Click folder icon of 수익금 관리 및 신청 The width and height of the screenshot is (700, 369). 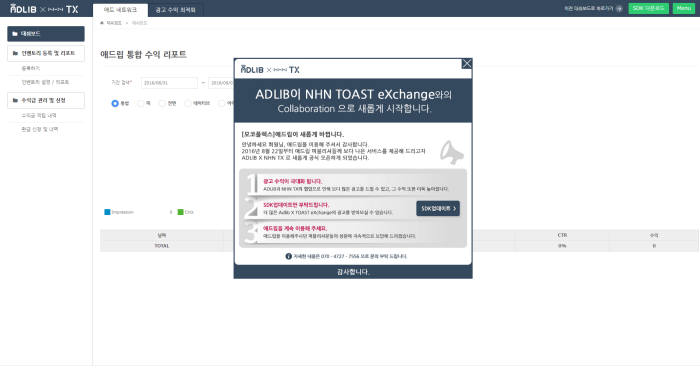(15, 100)
